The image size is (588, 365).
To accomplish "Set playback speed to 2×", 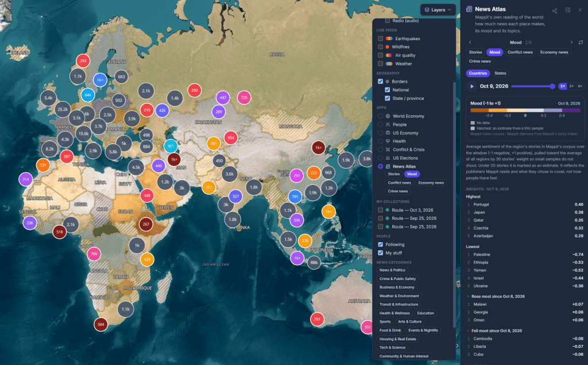I will [x=571, y=86].
